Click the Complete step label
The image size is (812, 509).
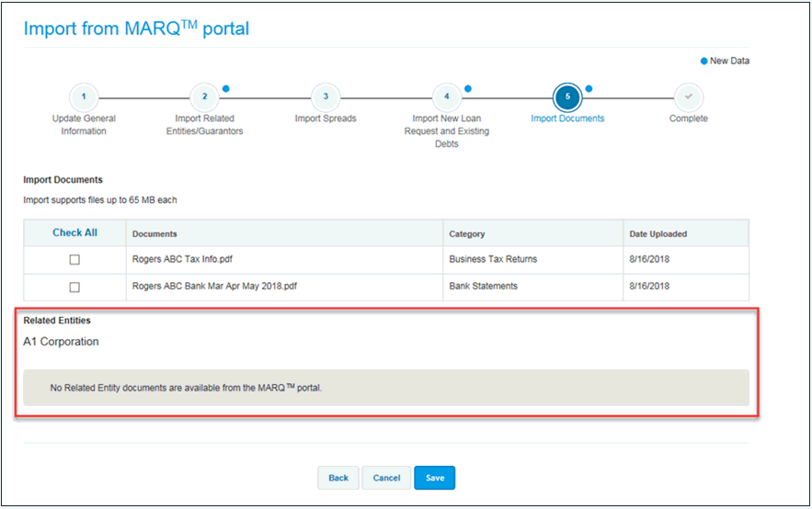[688, 119]
